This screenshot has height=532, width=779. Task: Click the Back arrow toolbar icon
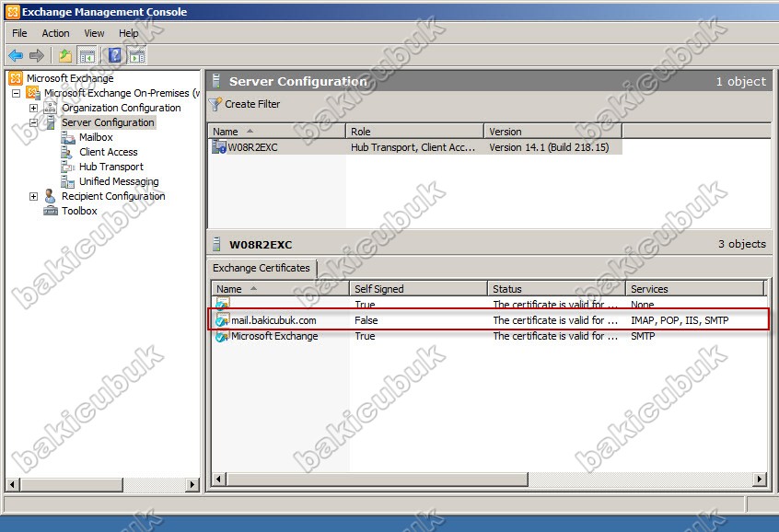point(16,55)
